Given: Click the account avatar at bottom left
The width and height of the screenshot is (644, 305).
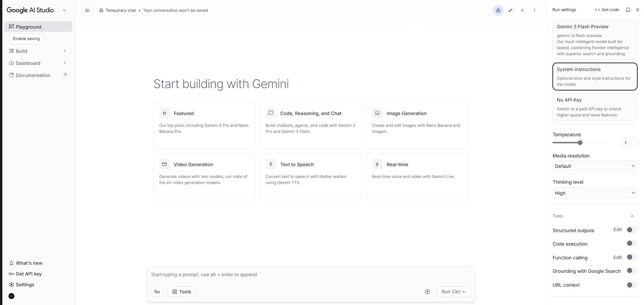Looking at the screenshot, I should (11, 296).
